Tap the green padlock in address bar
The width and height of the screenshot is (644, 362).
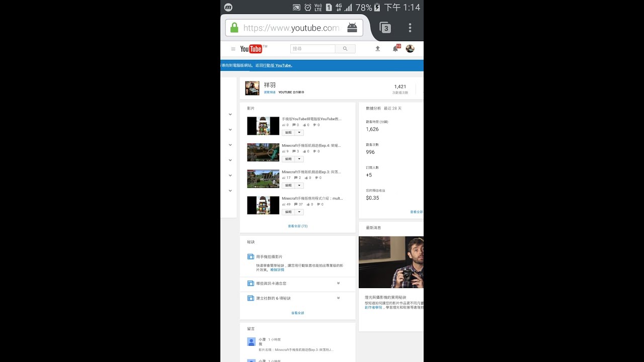(234, 28)
